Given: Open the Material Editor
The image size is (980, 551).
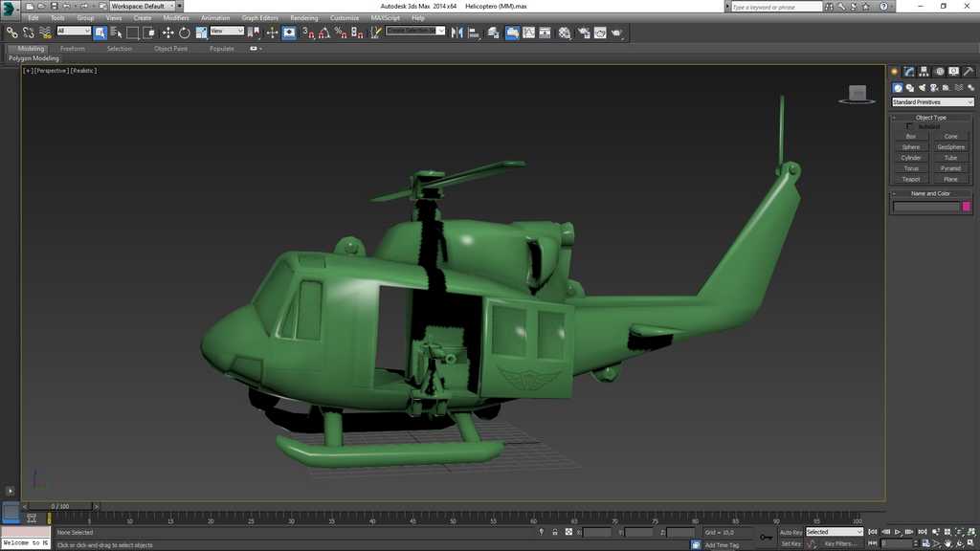Looking at the screenshot, I should pos(564,33).
